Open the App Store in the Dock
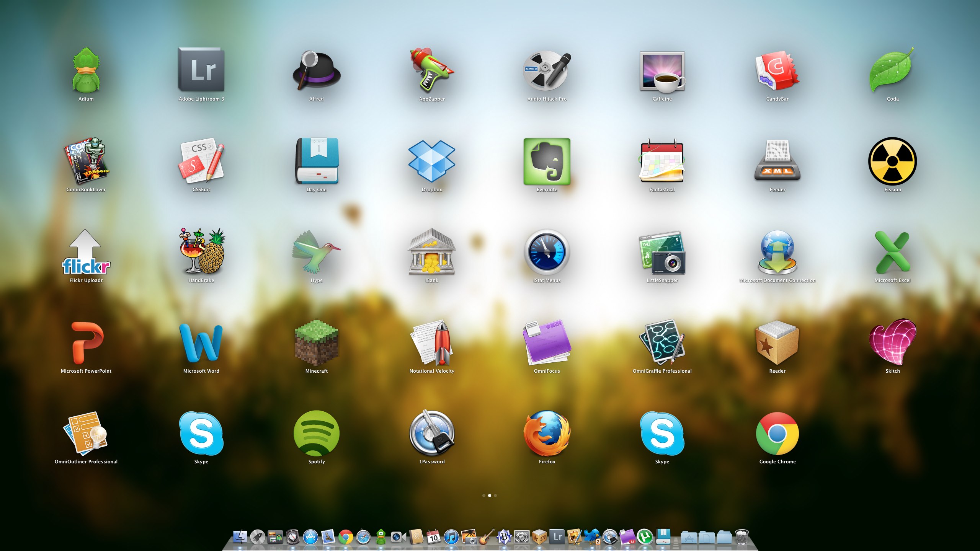Viewport: 980px width, 551px height. click(310, 537)
